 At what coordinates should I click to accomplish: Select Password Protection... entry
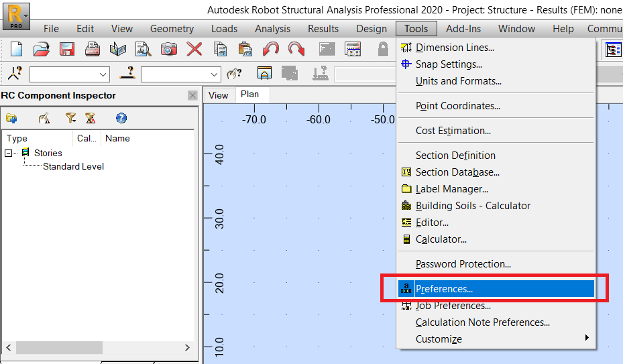coord(496,264)
